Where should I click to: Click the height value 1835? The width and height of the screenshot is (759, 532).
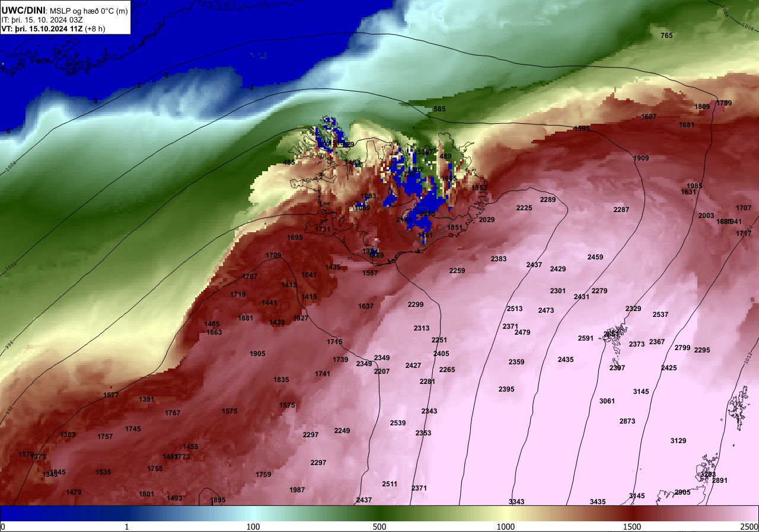281,380
